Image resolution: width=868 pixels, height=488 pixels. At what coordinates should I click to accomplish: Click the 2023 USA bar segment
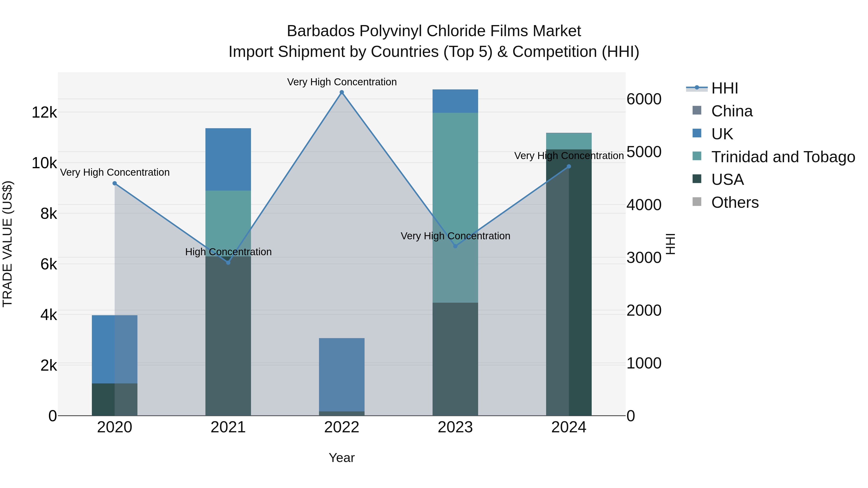click(455, 359)
